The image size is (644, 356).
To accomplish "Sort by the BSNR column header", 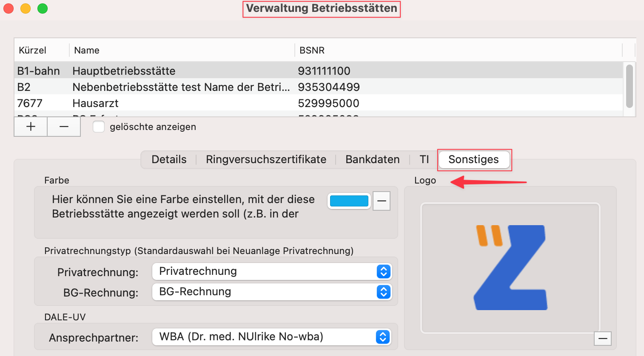I will tap(459, 50).
